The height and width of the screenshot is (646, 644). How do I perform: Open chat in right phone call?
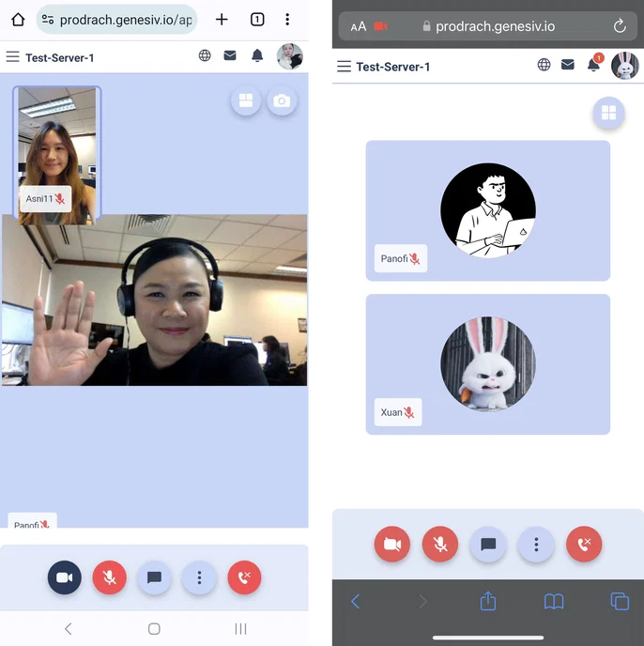(x=488, y=545)
